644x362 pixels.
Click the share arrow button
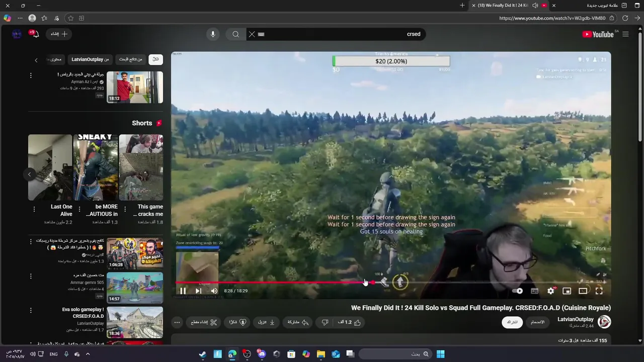pos(298,322)
